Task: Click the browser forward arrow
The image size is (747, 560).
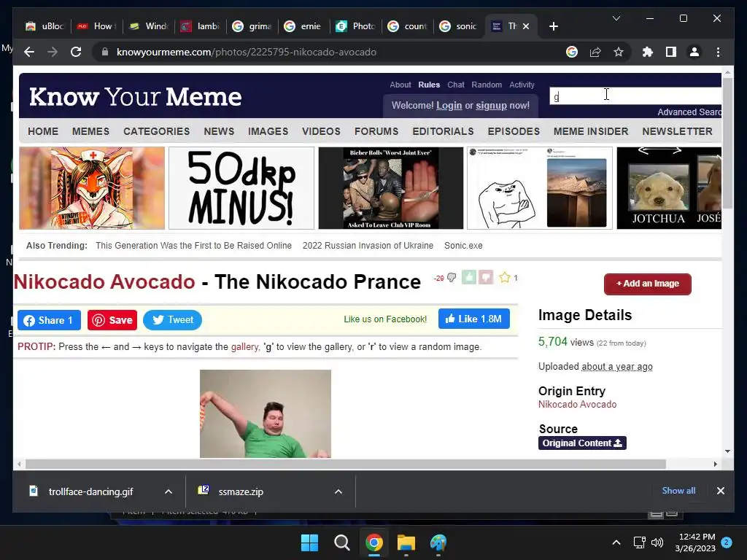Action: 53,52
